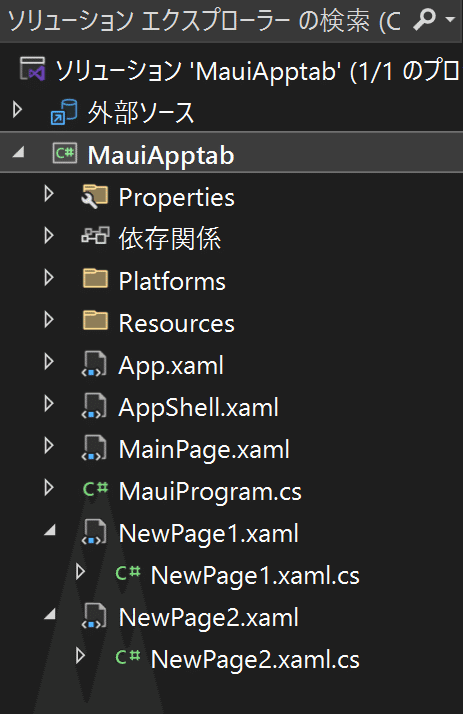Expand the NewPage1.xaml.cs node
Image resolution: width=463 pixels, height=714 pixels.
[81, 571]
